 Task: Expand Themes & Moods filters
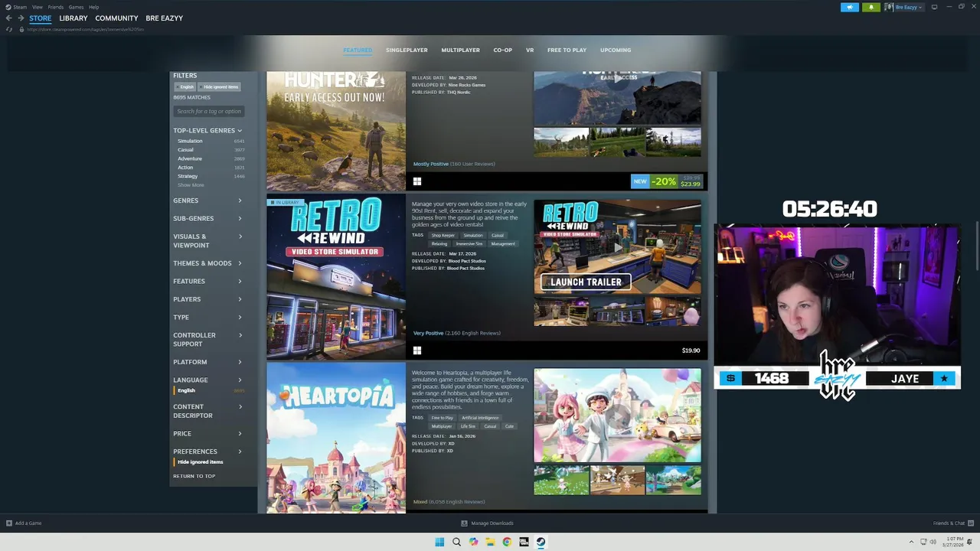click(207, 263)
